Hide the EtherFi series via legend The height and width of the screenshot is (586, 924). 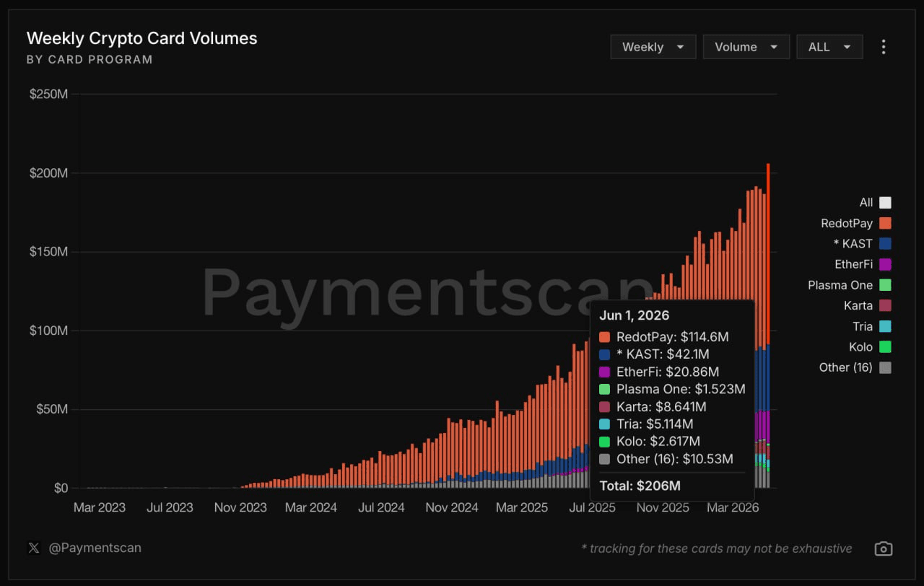(x=863, y=264)
